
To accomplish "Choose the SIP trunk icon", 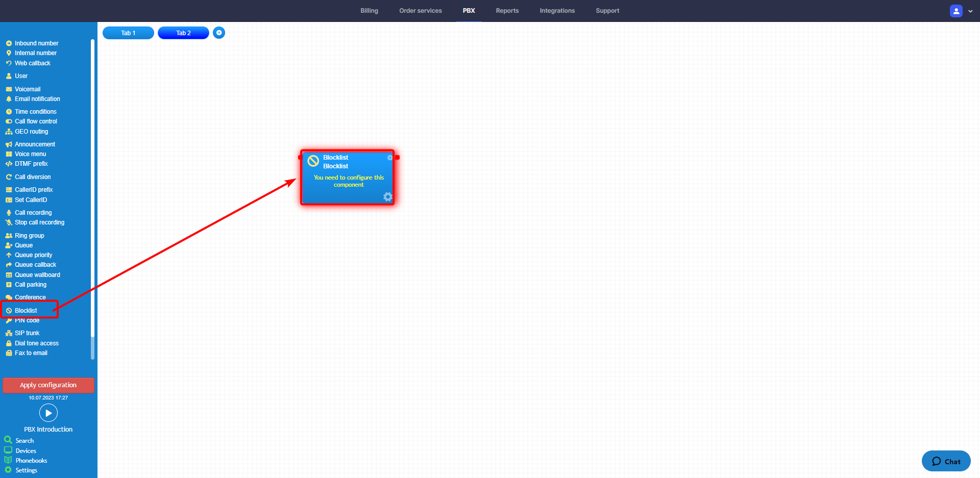I will (9, 333).
